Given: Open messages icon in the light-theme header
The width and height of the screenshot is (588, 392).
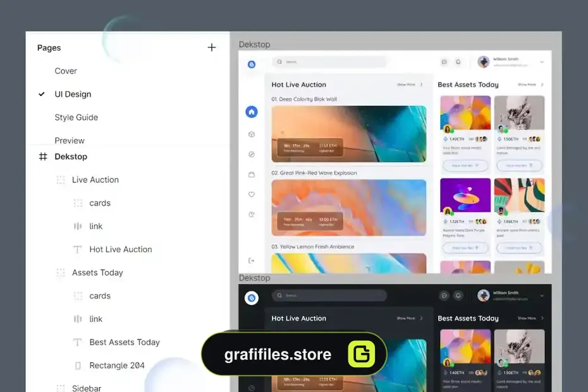Looking at the screenshot, I should 444,62.
